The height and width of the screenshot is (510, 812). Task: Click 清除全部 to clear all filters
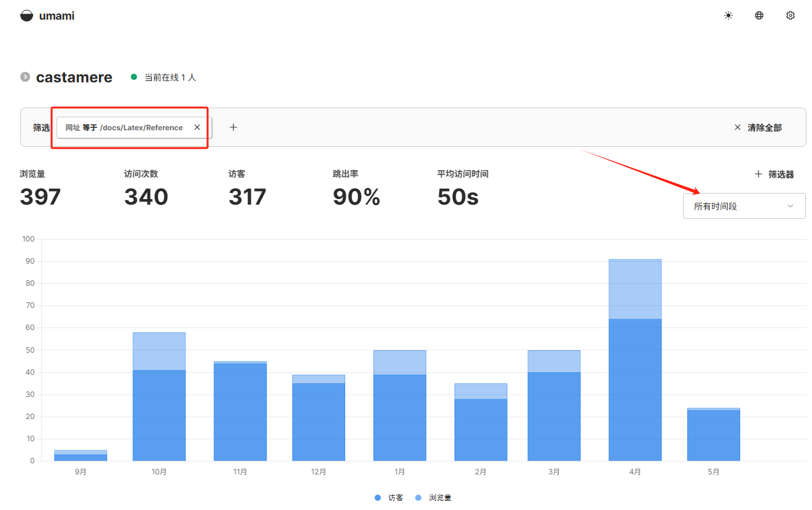click(x=758, y=127)
